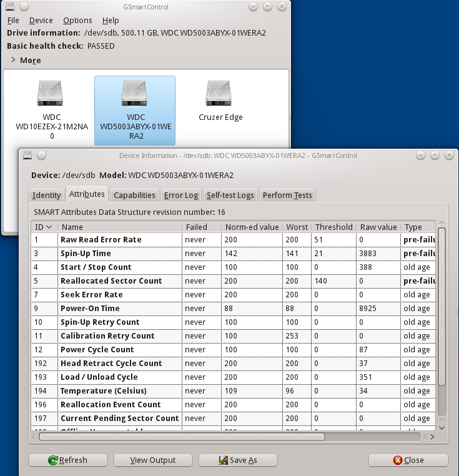Click the vertical scrollbar up arrow
The image size is (459, 476).
pyautogui.click(x=442, y=224)
